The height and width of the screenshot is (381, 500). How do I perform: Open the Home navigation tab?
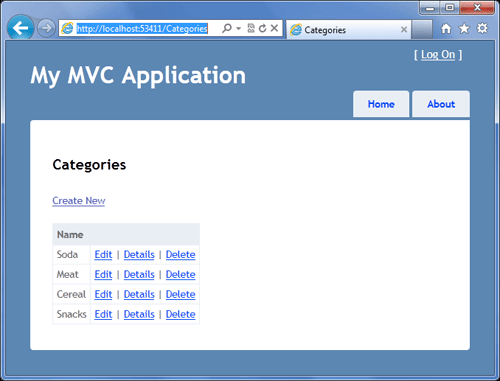(381, 104)
